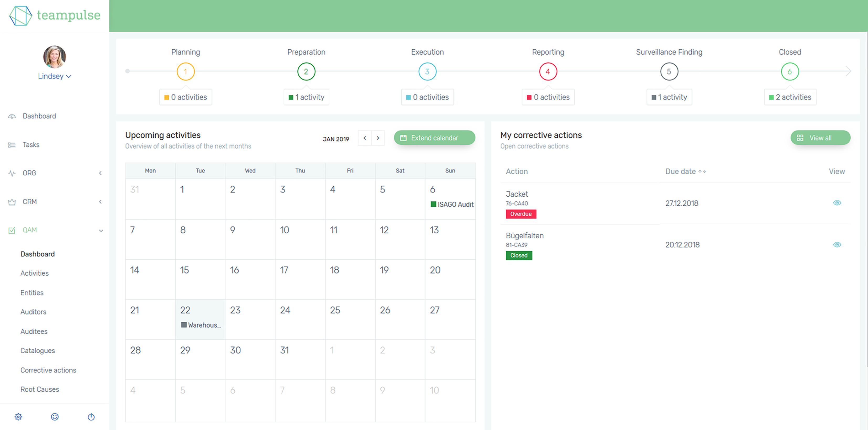
Task: Click the Overdue status badge
Action: point(520,214)
